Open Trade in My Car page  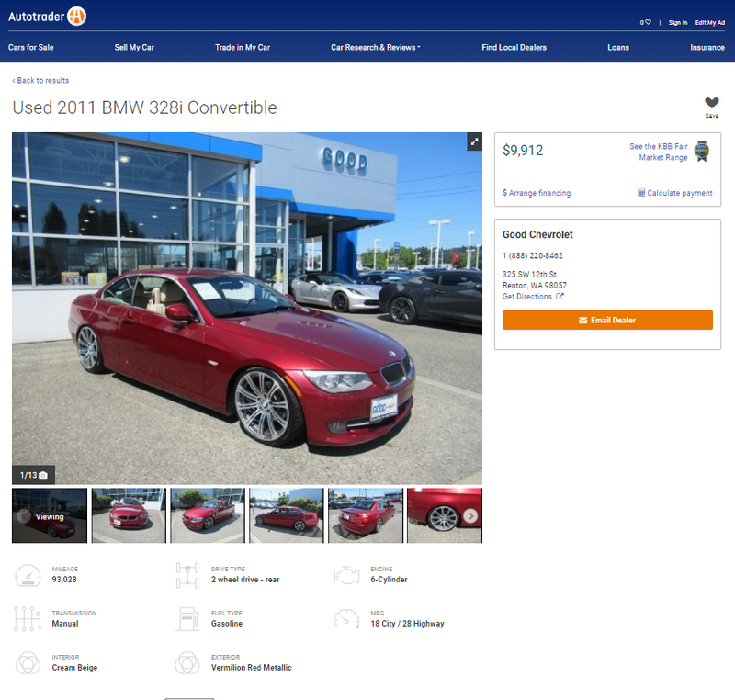pos(243,48)
